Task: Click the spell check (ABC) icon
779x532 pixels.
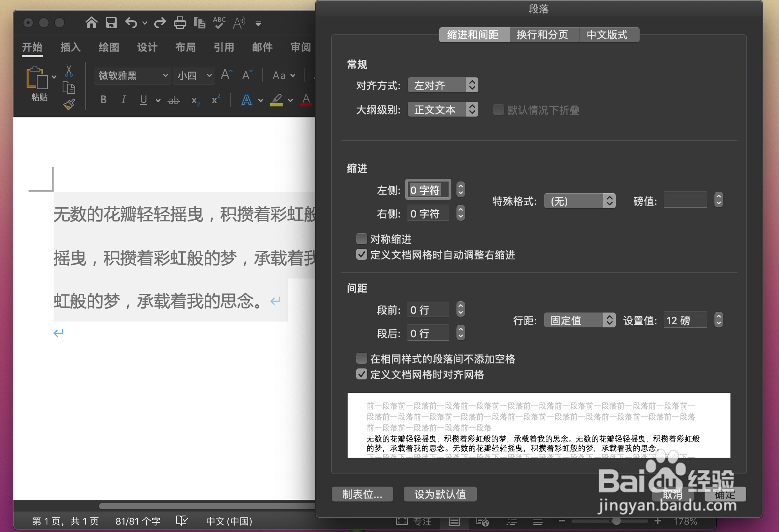Action: click(219, 23)
